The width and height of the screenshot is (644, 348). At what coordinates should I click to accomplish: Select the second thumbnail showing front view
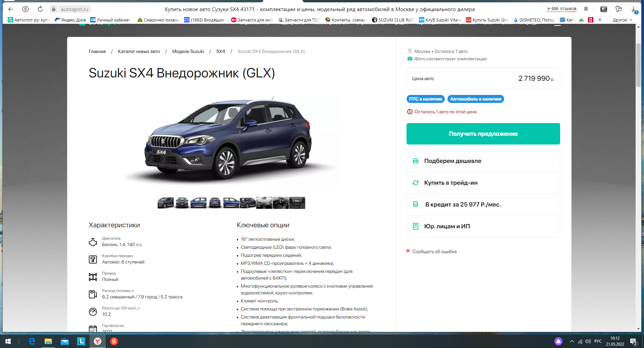(182, 203)
